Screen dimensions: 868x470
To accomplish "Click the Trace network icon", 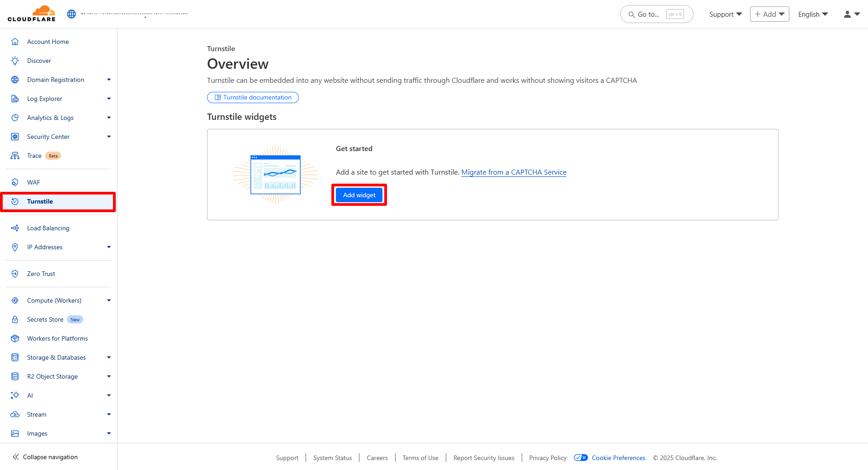I will point(15,156).
